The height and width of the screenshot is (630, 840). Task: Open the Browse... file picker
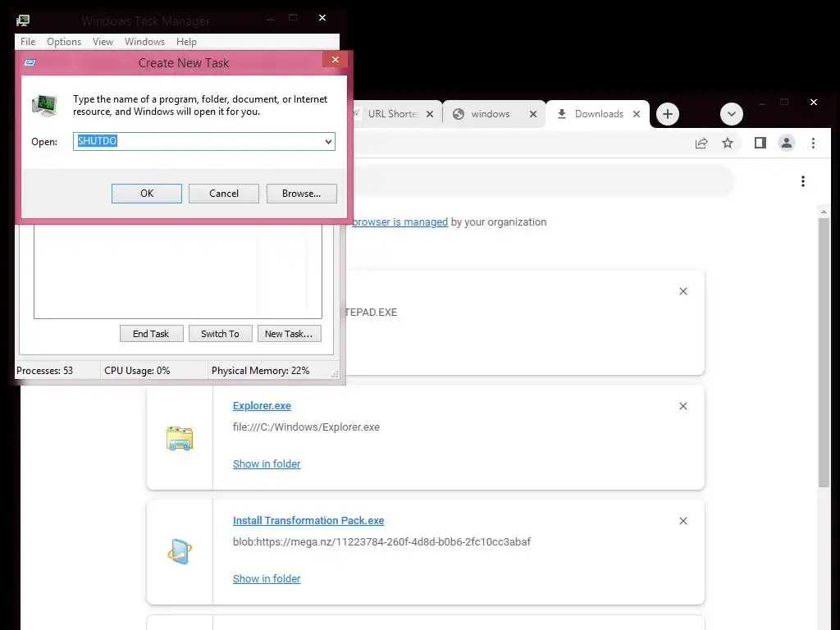pos(301,194)
